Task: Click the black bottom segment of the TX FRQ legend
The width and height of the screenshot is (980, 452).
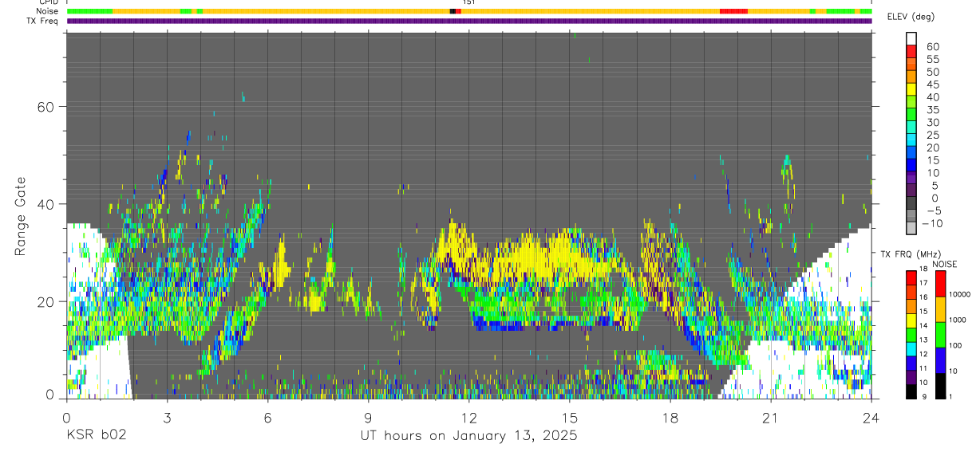Action: pyautogui.click(x=911, y=391)
